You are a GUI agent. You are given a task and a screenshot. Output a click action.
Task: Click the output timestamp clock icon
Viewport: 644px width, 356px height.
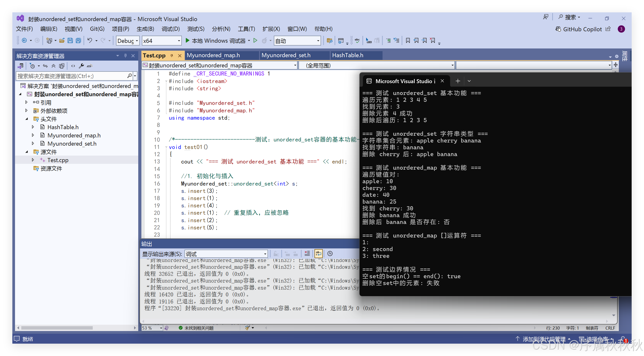[x=330, y=254]
